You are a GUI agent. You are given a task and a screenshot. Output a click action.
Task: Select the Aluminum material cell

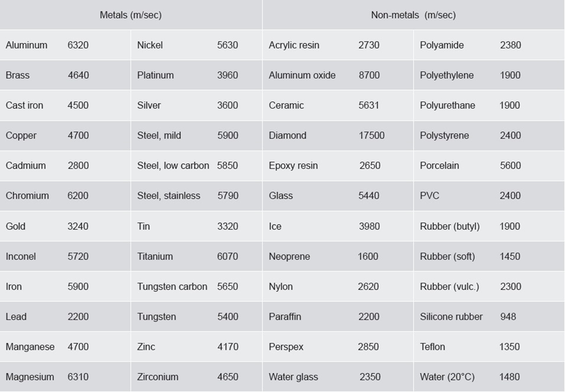pos(26,45)
